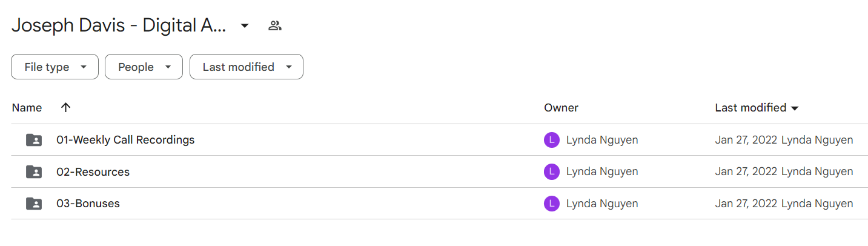Screen dimensions: 868x246
Task: Sort by the Name column header
Action: [x=27, y=108]
